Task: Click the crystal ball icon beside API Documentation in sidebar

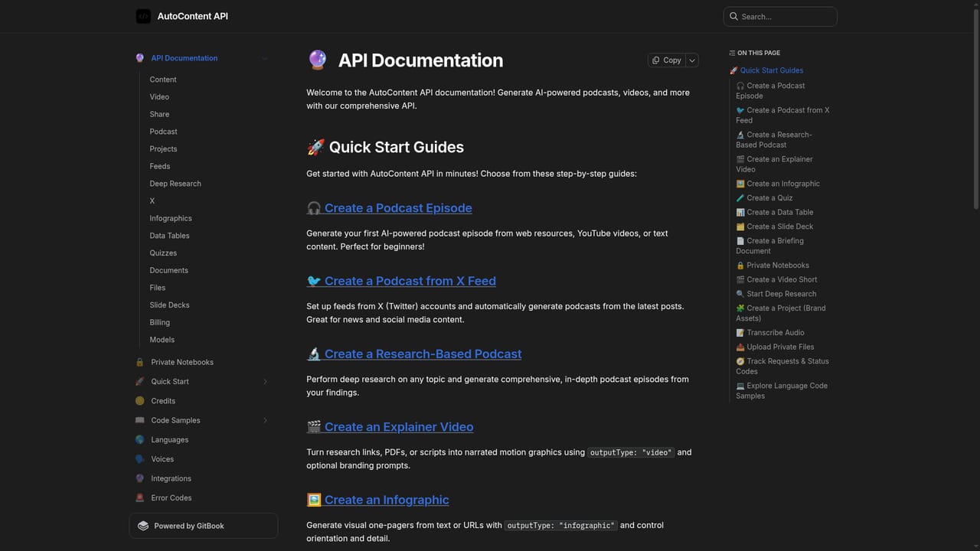Action: click(139, 58)
